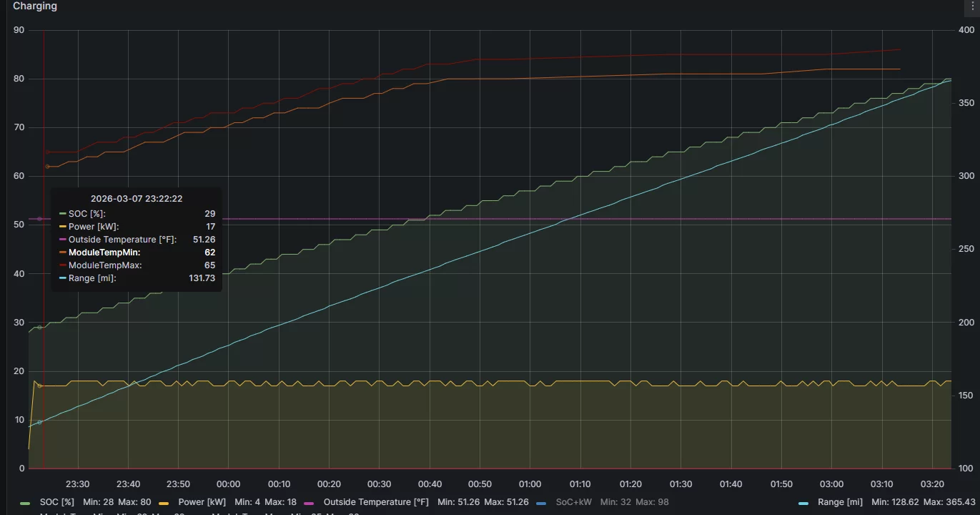Open the green SOC legend color swatch
This screenshot has height=515, width=980.
(26, 503)
